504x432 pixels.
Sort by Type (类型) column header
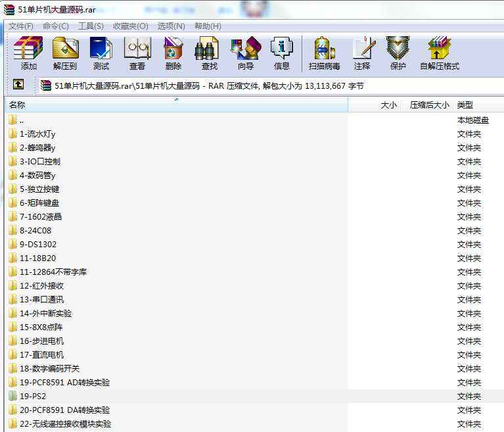pos(478,105)
